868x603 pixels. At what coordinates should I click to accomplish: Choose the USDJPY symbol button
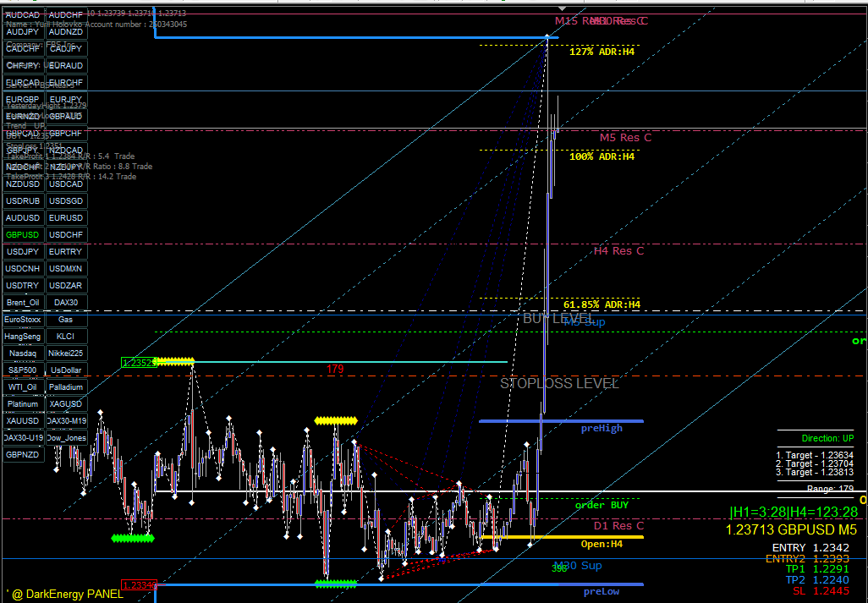(x=23, y=252)
